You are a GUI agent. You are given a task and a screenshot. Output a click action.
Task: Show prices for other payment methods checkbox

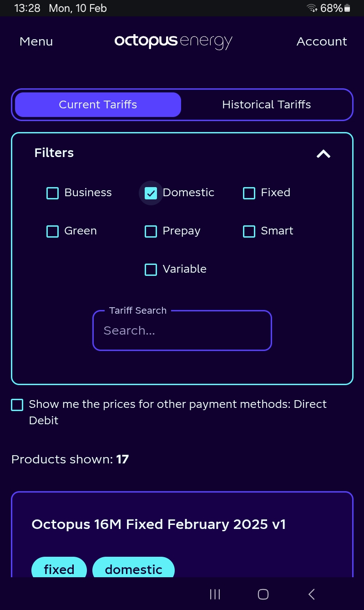click(x=17, y=405)
